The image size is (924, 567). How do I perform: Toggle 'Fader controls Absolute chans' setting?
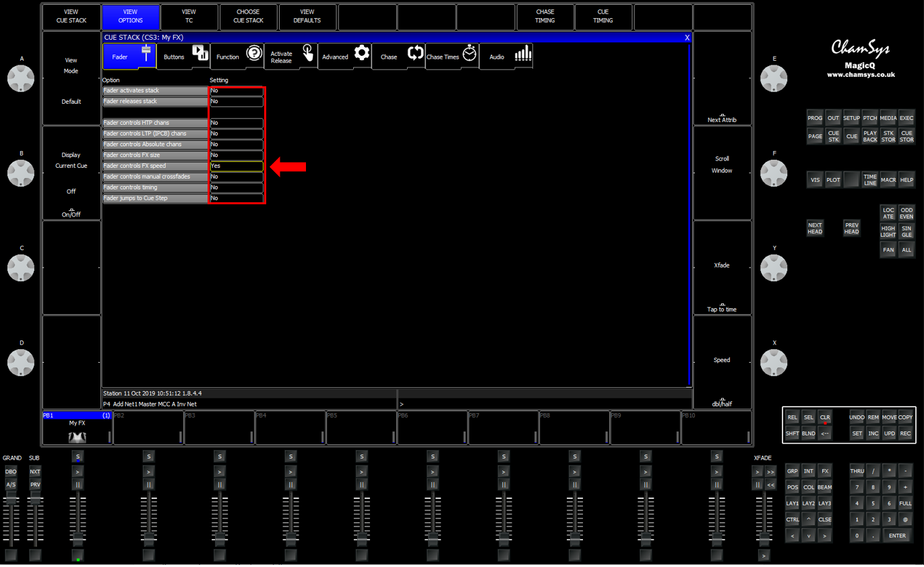point(237,144)
